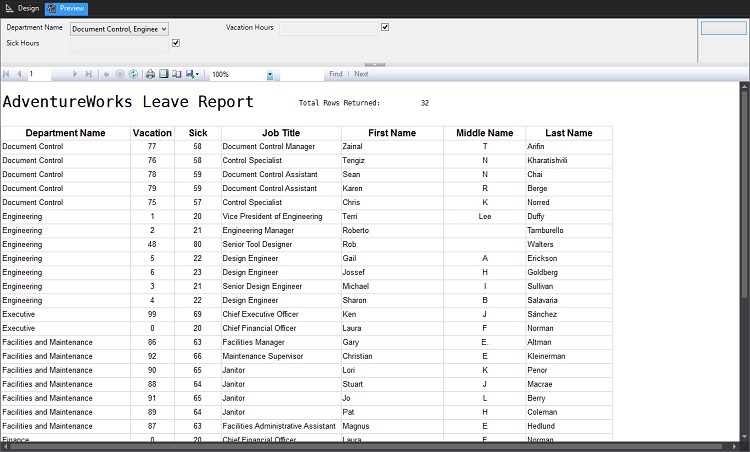Click the Find link in toolbar
This screenshot has width=750, height=452.
tap(335, 74)
